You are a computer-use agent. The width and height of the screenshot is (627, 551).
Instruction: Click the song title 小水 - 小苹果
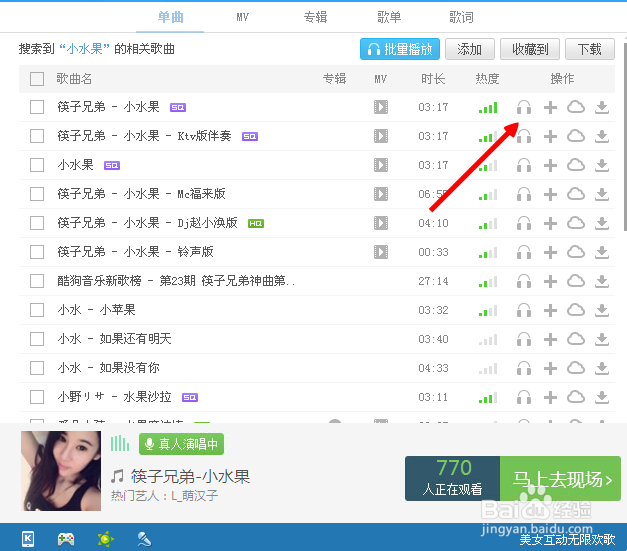96,310
